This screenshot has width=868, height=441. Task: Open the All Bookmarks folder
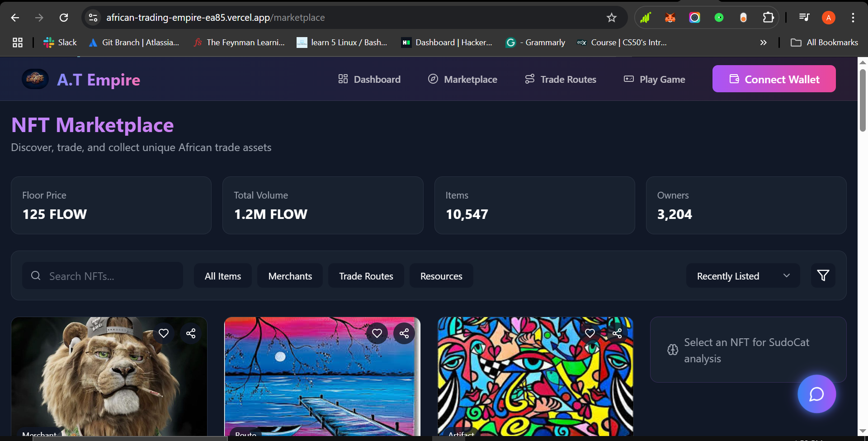(x=824, y=43)
